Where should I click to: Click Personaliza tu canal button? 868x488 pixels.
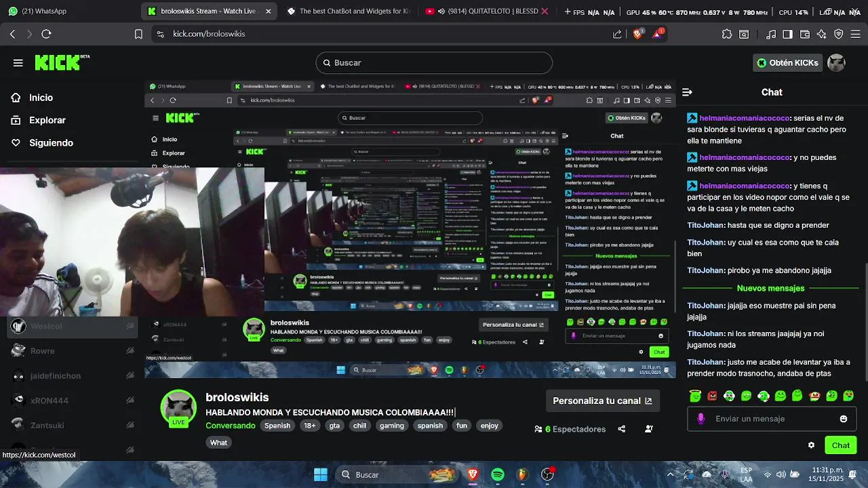pyautogui.click(x=602, y=401)
